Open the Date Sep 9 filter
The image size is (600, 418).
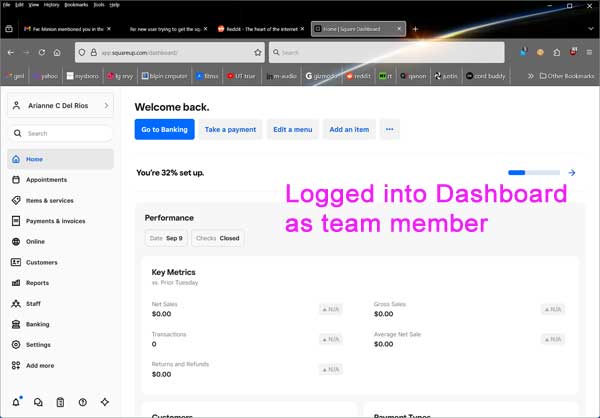(x=166, y=238)
